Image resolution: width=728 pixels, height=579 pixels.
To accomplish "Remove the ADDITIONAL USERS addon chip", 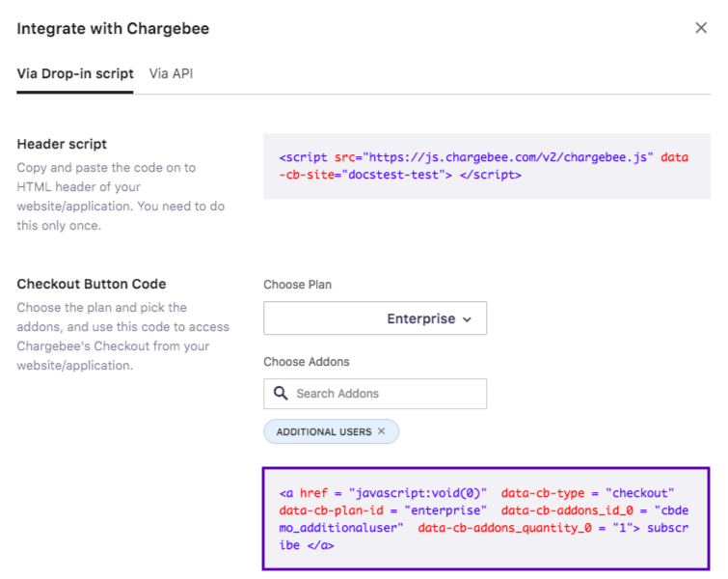I will point(382,431).
